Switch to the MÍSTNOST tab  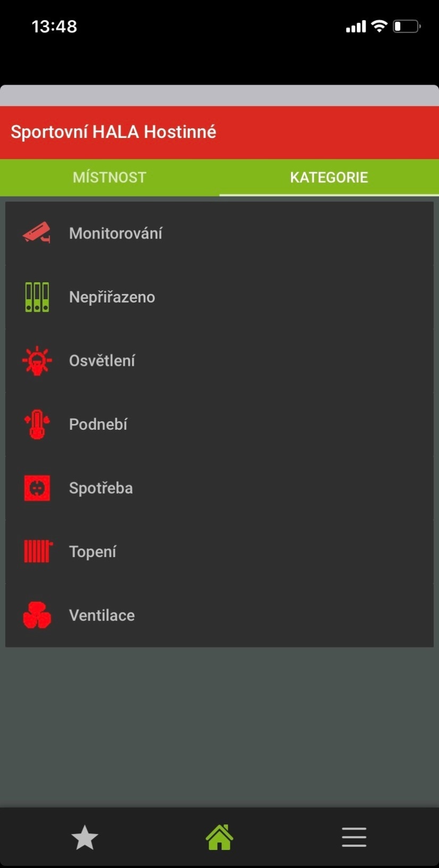109,177
